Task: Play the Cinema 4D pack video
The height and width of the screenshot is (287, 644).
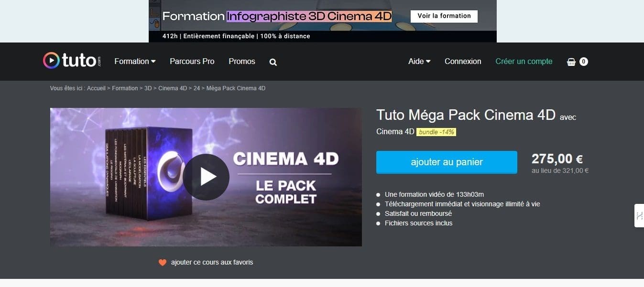Action: pos(206,177)
